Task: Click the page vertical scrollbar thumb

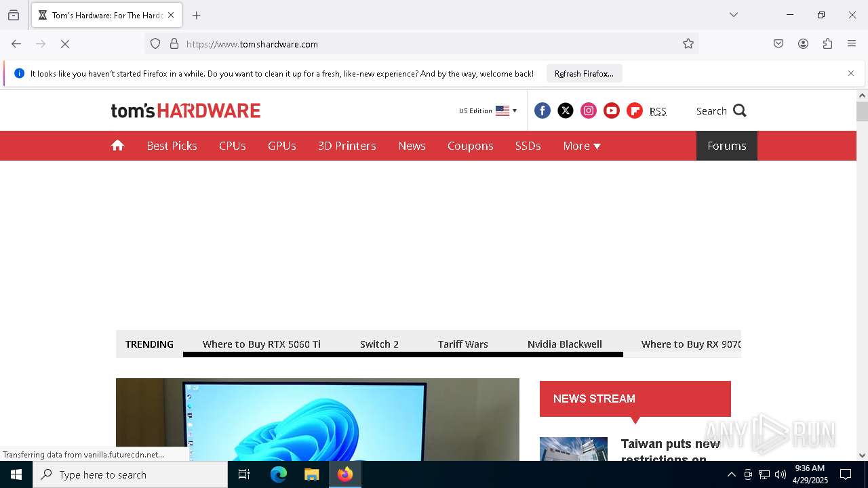Action: pyautogui.click(x=862, y=111)
